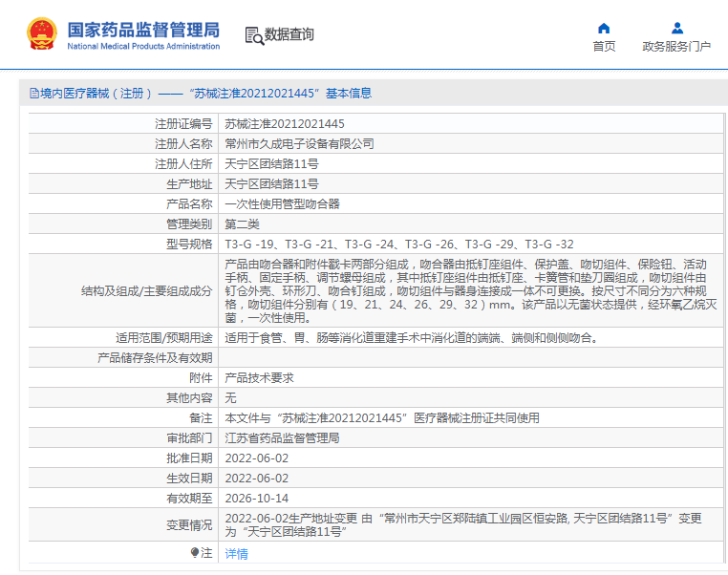The width and height of the screenshot is (728, 575).
Task: Click the 产品名称 label
Action: tap(189, 203)
